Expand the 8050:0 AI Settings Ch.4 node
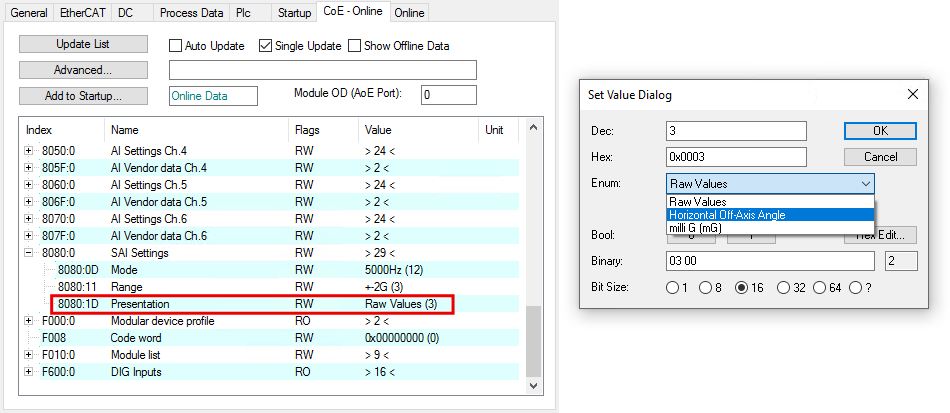 [28, 151]
